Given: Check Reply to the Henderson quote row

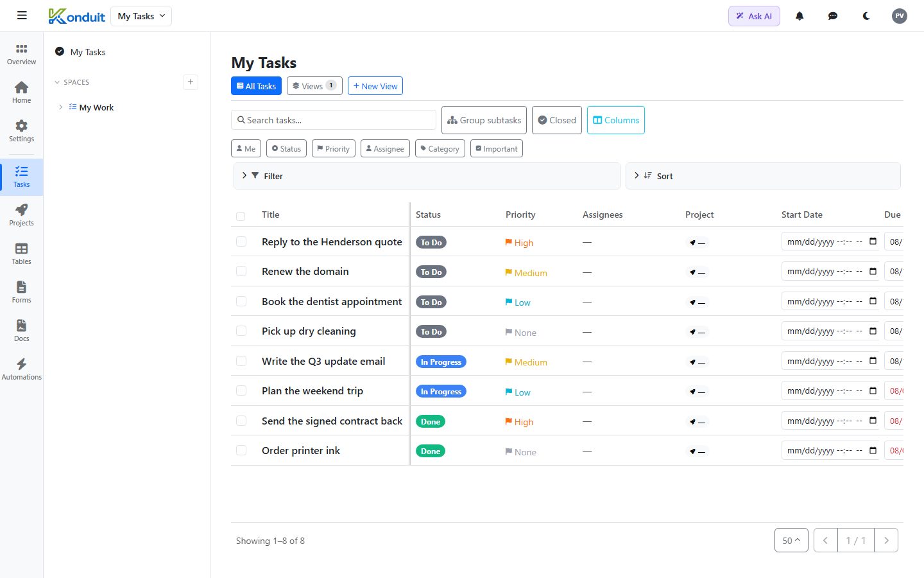Looking at the screenshot, I should click(241, 241).
